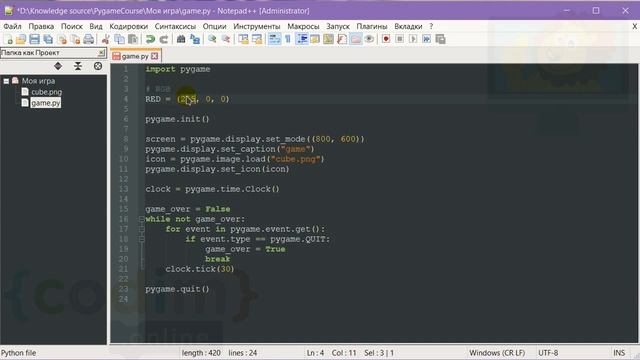Toggle Show All Characters pilcrow icon
Screen dimensions: 640x360
click(288, 39)
